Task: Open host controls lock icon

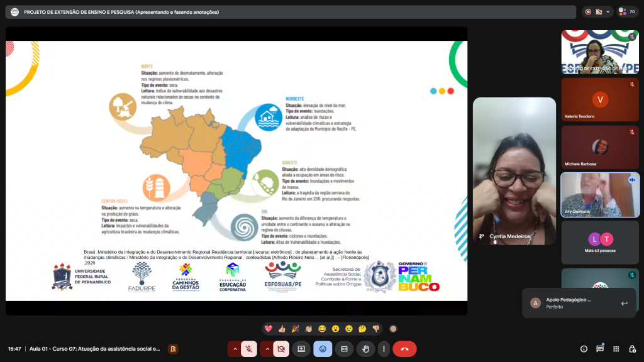Action: click(x=631, y=349)
